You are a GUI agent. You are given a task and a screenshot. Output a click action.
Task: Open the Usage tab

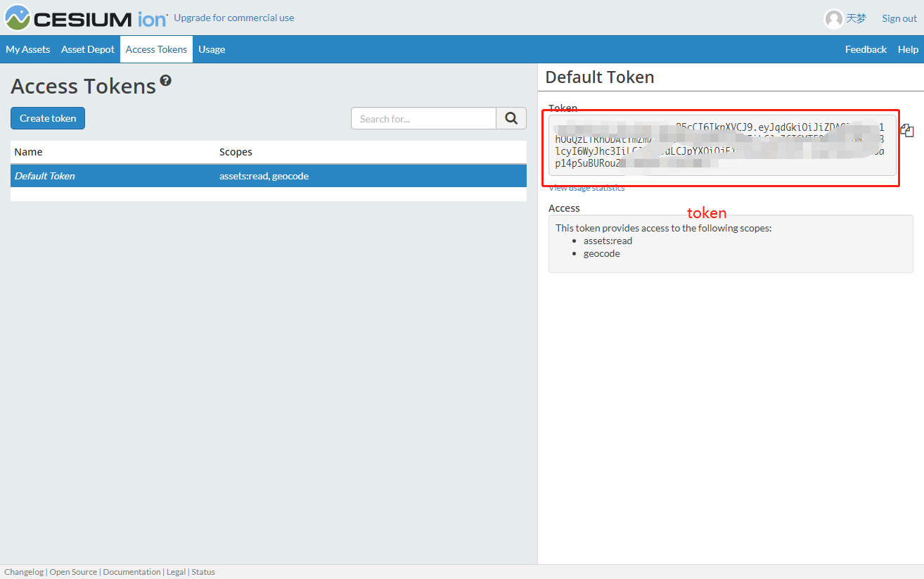pos(212,49)
